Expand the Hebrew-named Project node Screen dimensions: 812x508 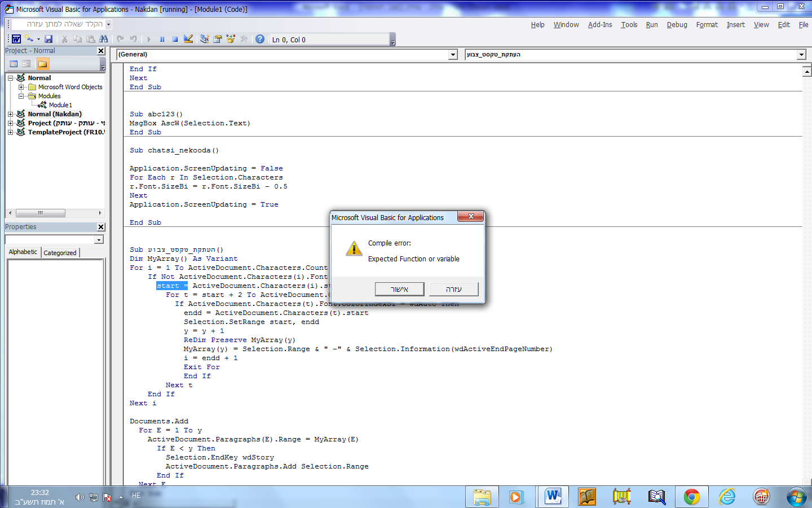click(10, 123)
